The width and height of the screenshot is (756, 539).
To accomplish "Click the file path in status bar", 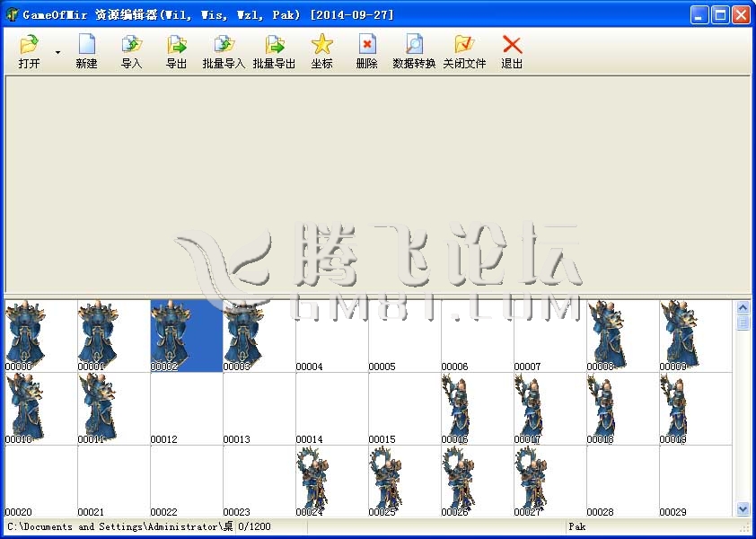I will coord(120,526).
